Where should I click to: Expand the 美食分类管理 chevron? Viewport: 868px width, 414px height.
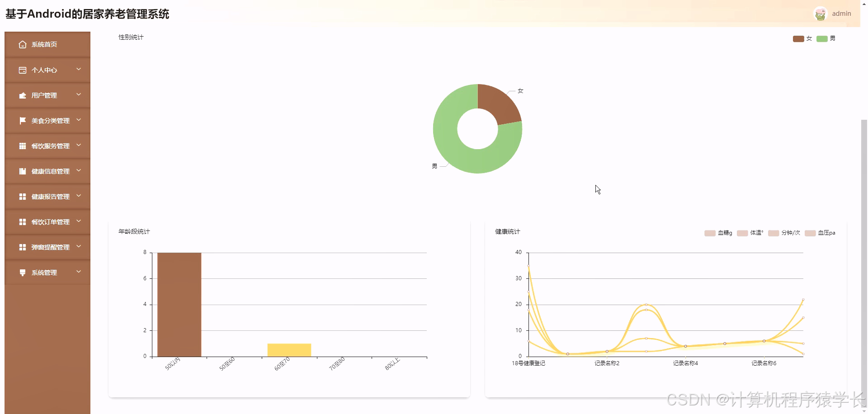tap(79, 120)
